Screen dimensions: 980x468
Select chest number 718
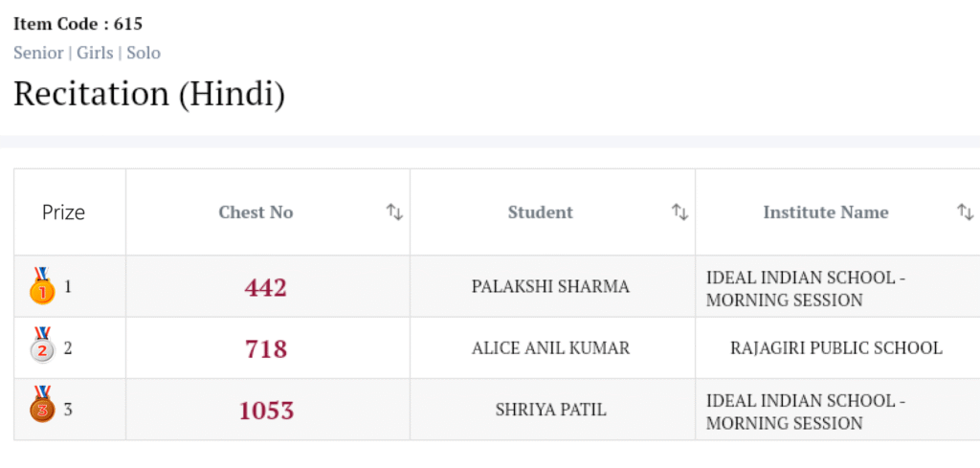266,348
